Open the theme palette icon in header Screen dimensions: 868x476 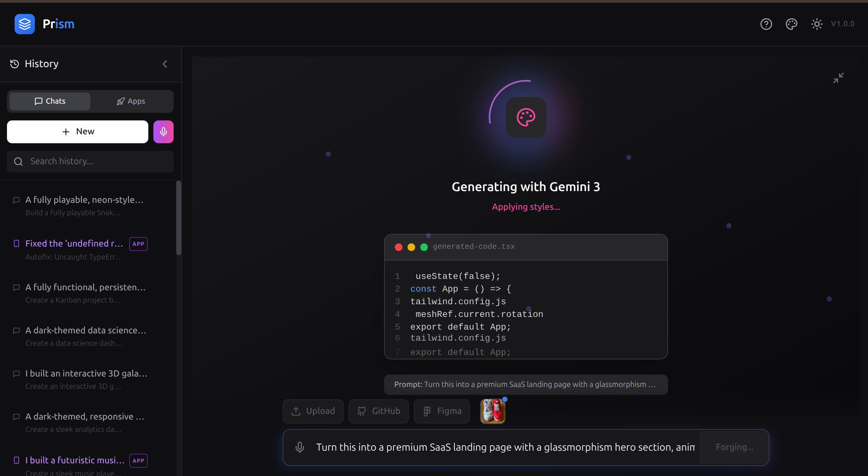(791, 24)
